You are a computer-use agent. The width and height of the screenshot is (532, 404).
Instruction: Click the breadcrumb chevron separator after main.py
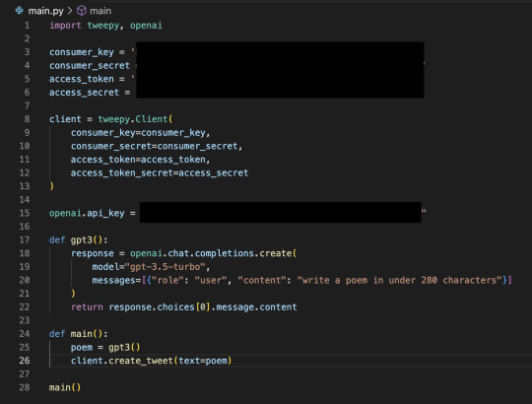coord(70,11)
